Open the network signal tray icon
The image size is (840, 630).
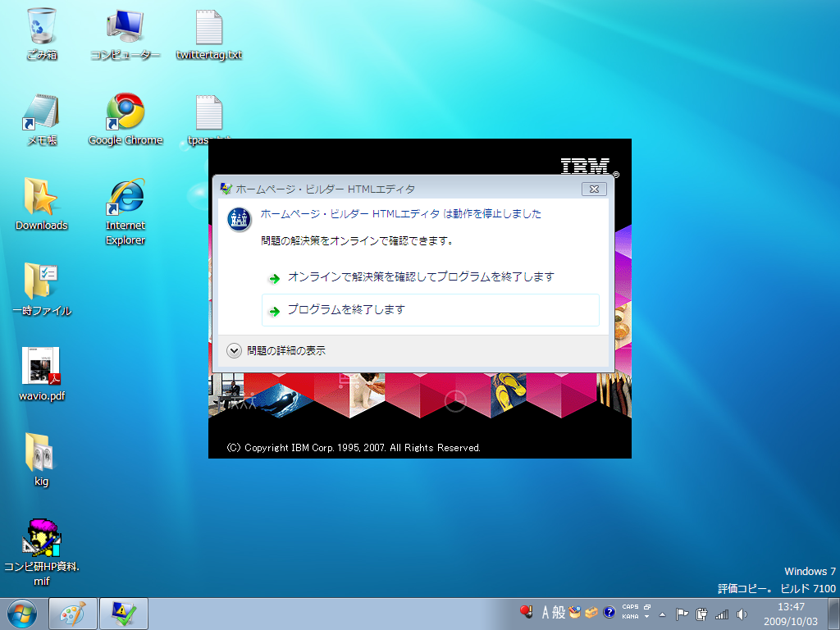722,614
